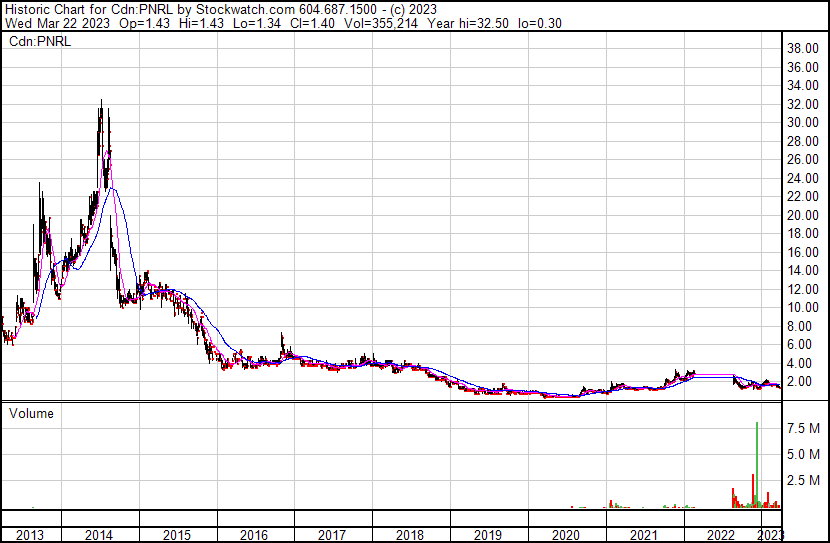
Task: Select the 2017 year marker
Action: [332, 535]
